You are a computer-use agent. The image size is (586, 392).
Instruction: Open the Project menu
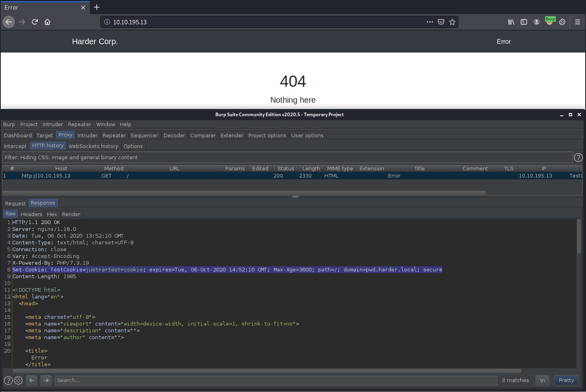point(29,125)
